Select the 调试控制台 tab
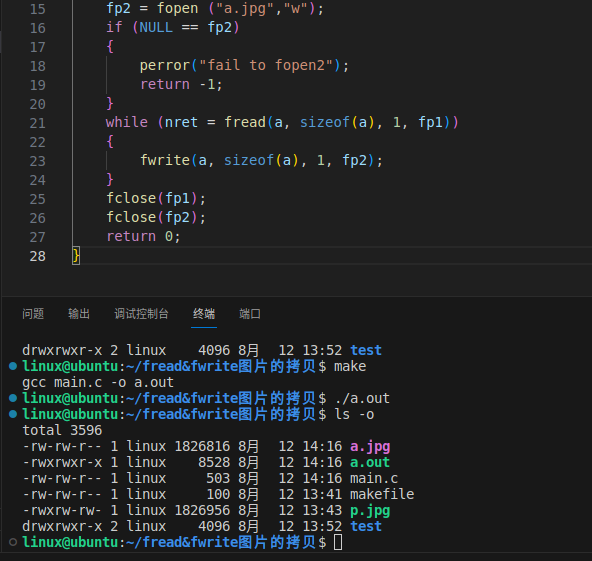The width and height of the screenshot is (592, 561). click(141, 314)
